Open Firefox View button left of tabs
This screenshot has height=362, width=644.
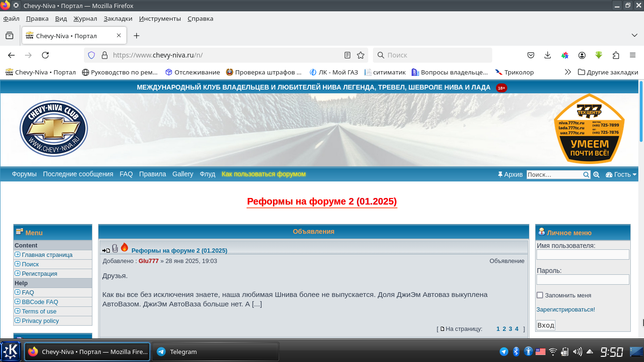tap(9, 35)
